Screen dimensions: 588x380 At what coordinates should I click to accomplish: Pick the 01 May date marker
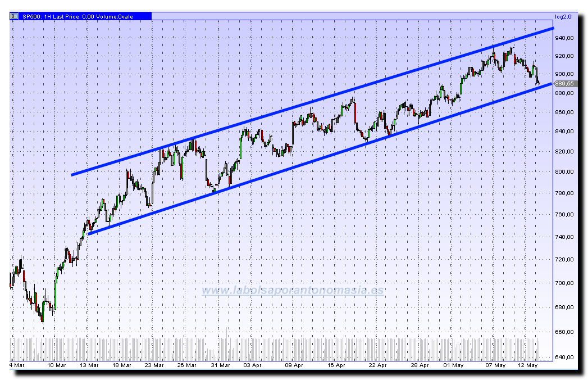click(x=454, y=365)
